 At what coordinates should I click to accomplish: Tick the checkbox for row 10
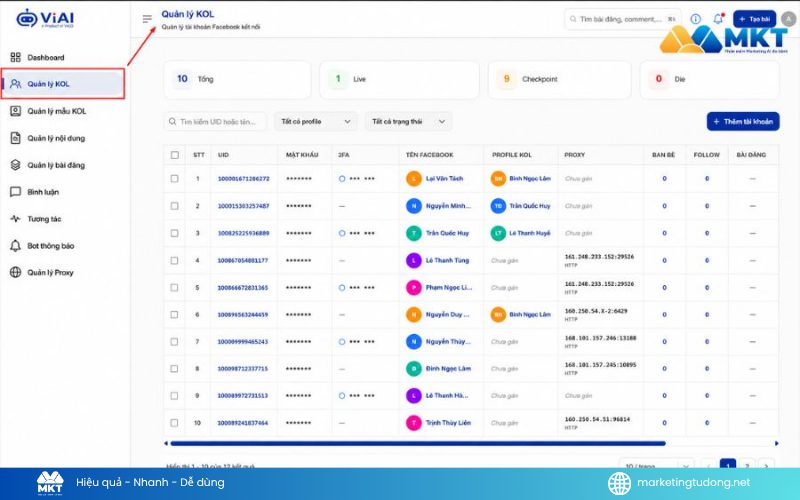[174, 423]
